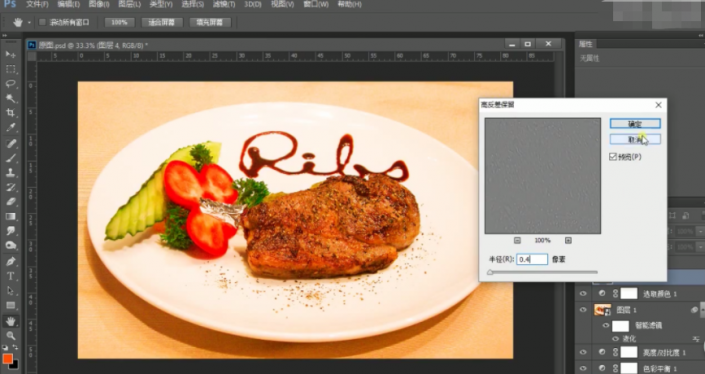Swap foreground and background colors
Viewport: 705px width, 374px height.
[15, 347]
